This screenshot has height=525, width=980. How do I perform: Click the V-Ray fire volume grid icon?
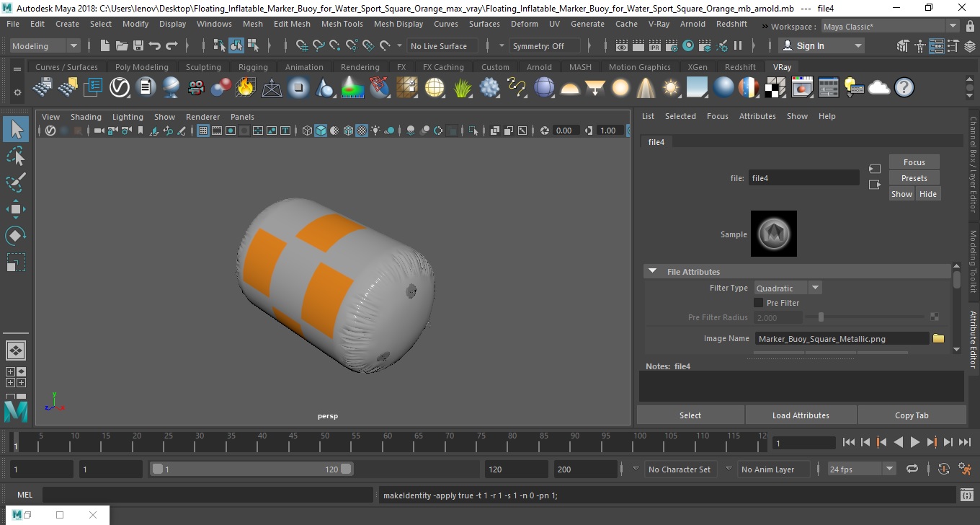tap(246, 88)
